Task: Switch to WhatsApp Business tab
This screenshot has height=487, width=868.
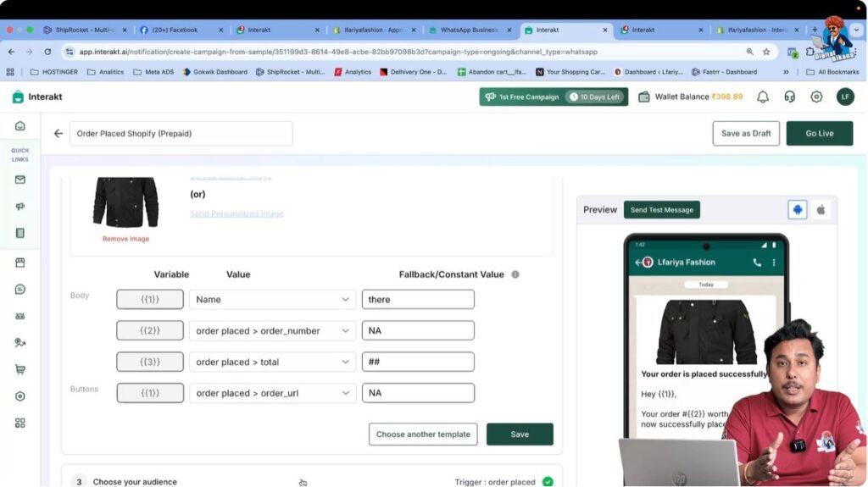Action: point(470,30)
